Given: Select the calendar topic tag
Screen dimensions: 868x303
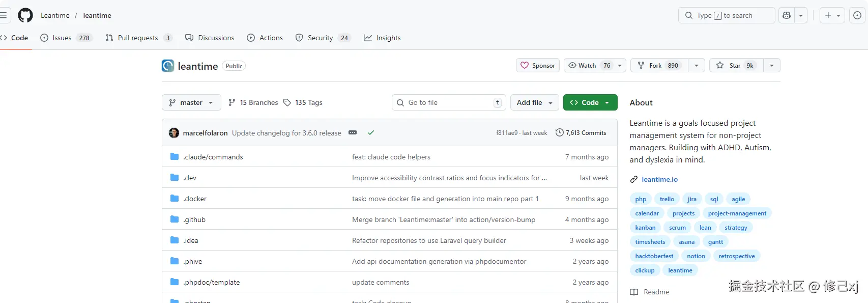Looking at the screenshot, I should (647, 213).
